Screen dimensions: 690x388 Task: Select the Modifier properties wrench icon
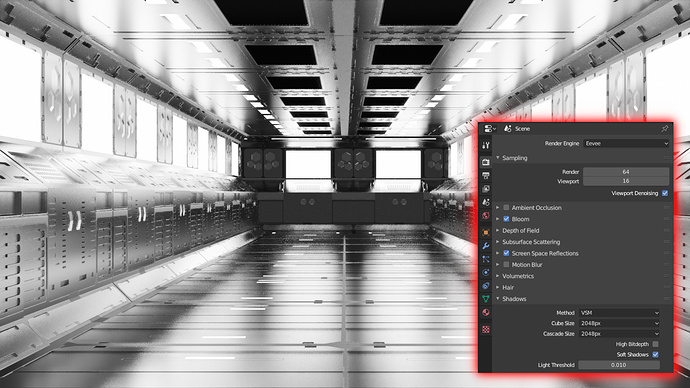pos(486,246)
